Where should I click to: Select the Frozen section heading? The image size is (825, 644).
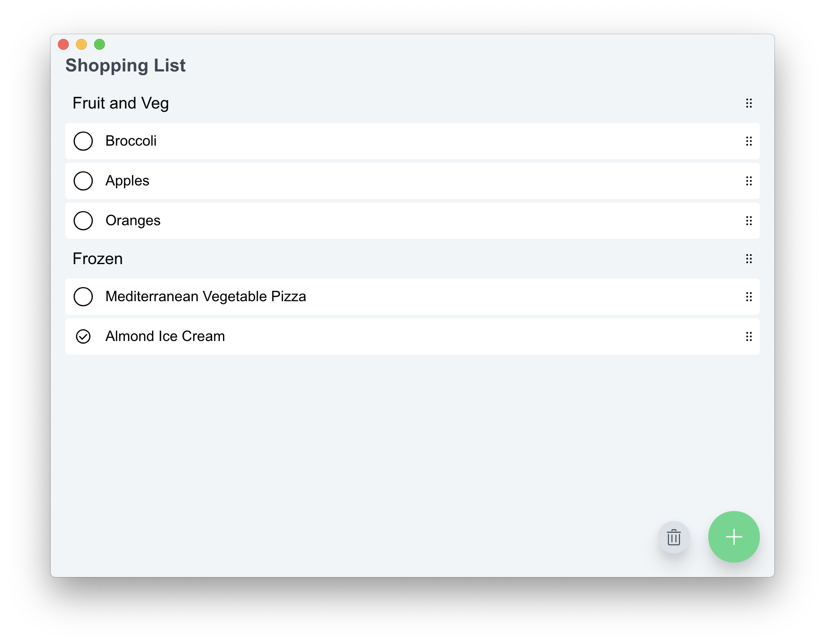[98, 259]
